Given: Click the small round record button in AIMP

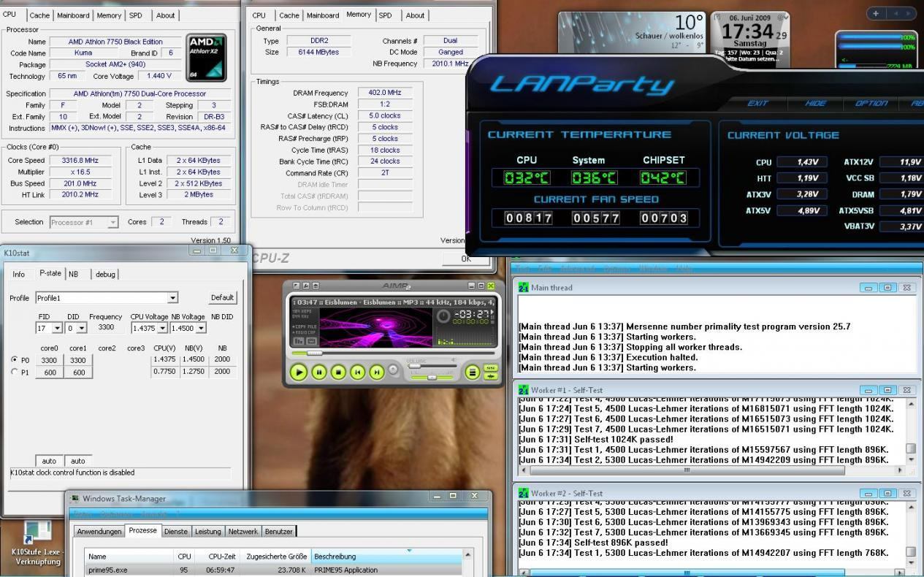Looking at the screenshot, I should click(393, 370).
